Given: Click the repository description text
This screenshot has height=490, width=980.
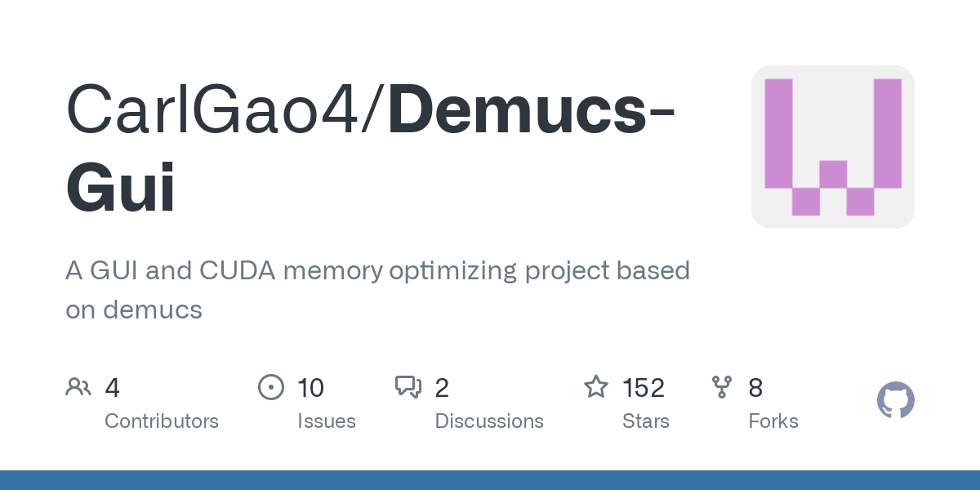Looking at the screenshot, I should click(x=377, y=290).
